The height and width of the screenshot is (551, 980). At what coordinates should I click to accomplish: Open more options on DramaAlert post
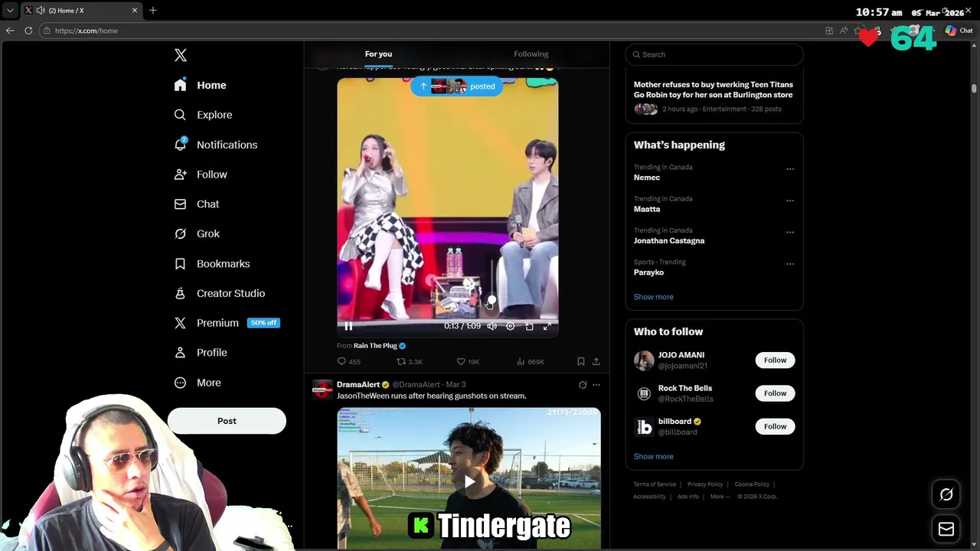point(596,385)
